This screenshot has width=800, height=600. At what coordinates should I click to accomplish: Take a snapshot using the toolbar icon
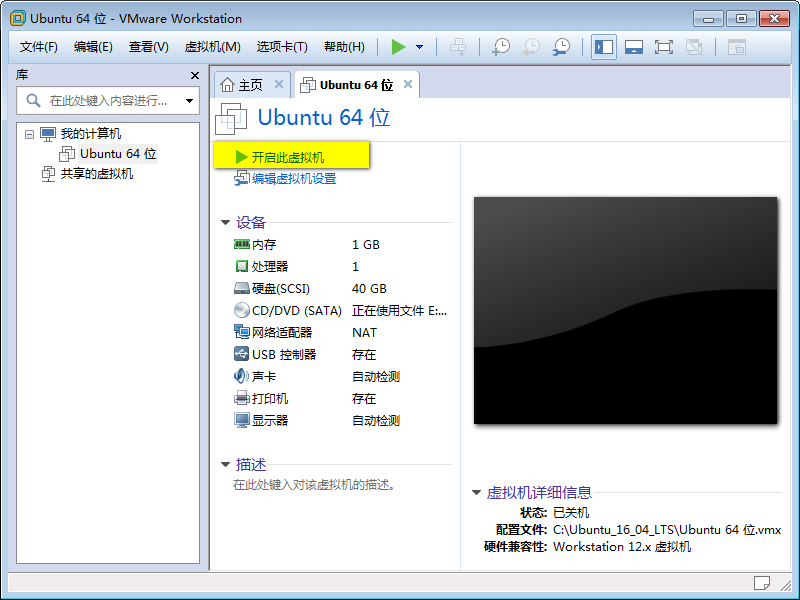[503, 47]
